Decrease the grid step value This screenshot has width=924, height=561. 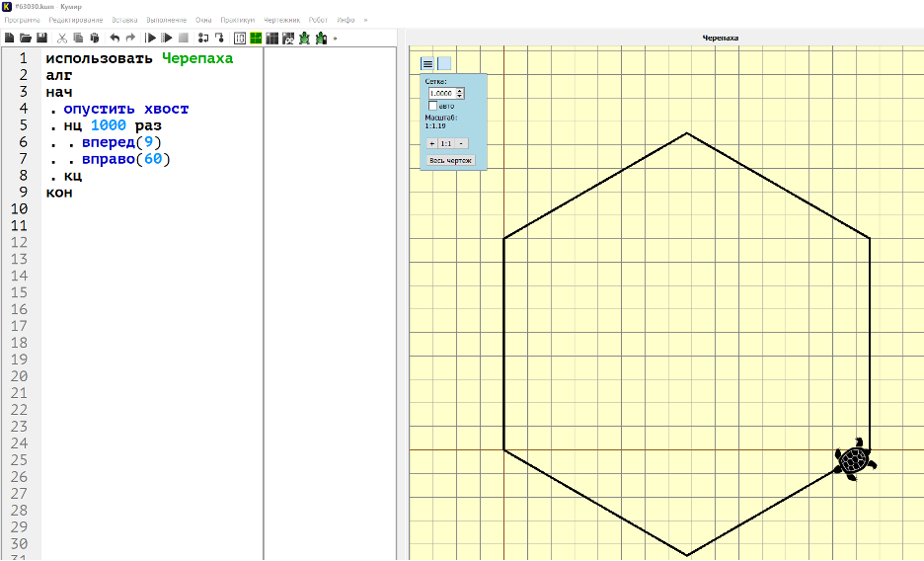click(x=460, y=96)
